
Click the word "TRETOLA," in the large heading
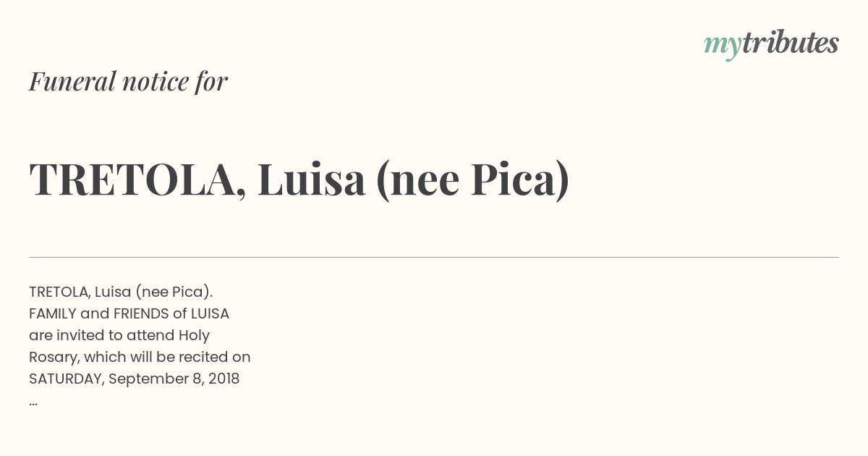pos(137,180)
